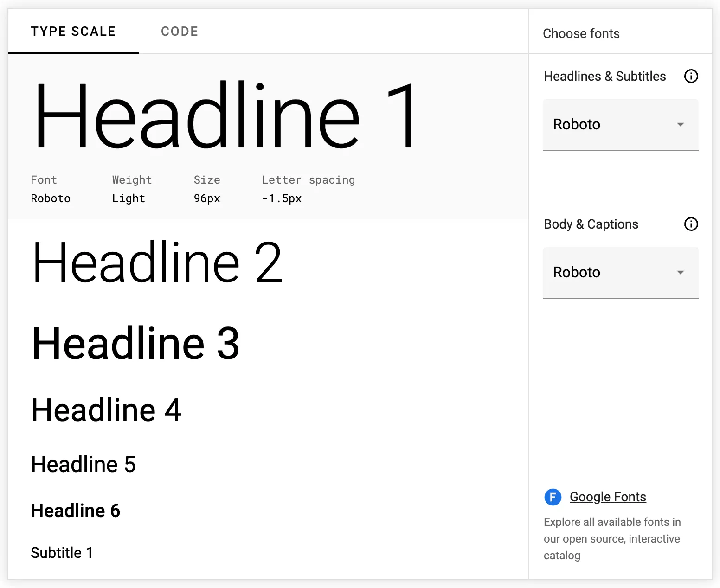
Task: Click the arrow on the Body font selector
Action: [680, 272]
